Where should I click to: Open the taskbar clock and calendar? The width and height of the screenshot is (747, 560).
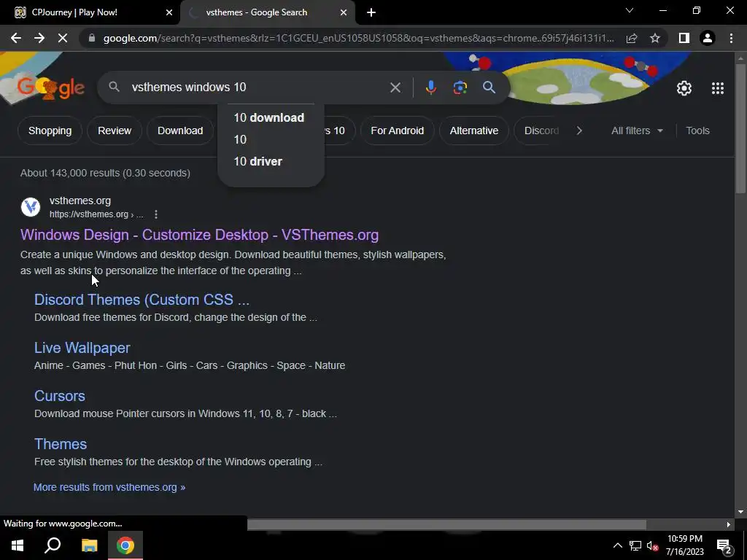[x=684, y=545]
